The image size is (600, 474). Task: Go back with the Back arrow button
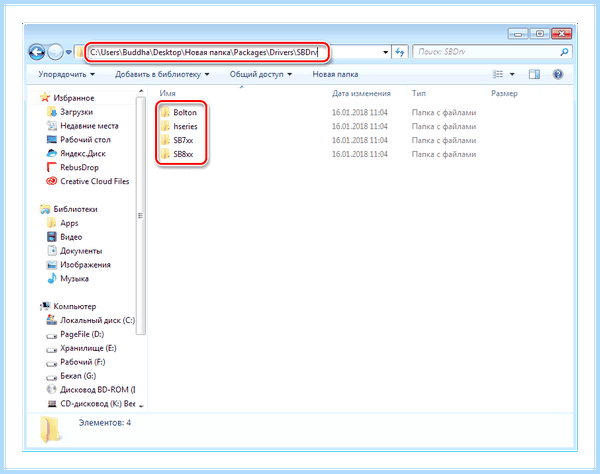click(x=37, y=52)
